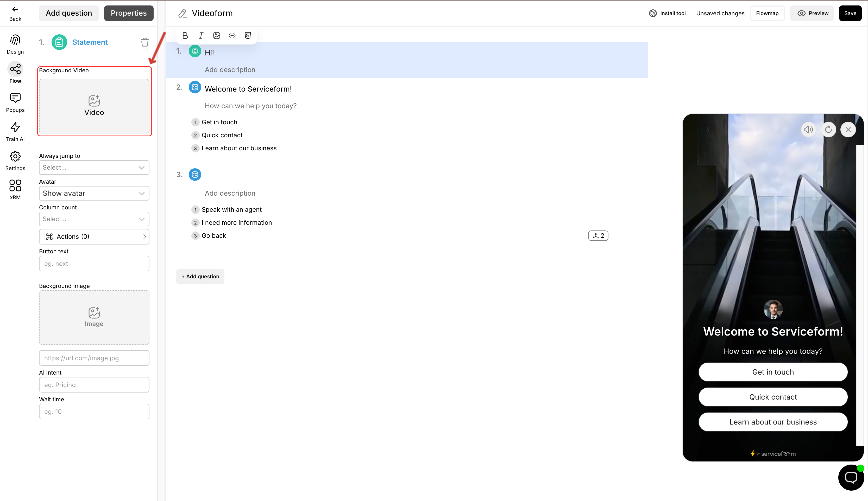This screenshot has width=868, height=501.
Task: Select the 'Quick contact' option in editor
Action: 222,135
